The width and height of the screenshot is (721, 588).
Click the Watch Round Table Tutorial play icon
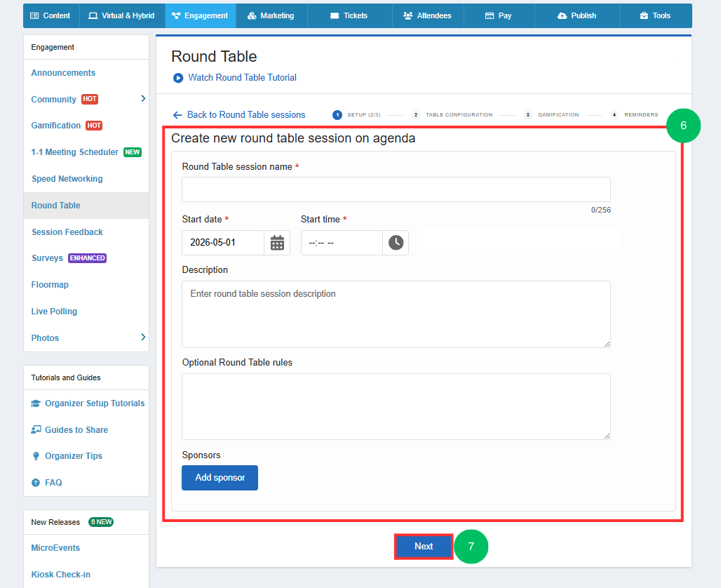pos(178,78)
